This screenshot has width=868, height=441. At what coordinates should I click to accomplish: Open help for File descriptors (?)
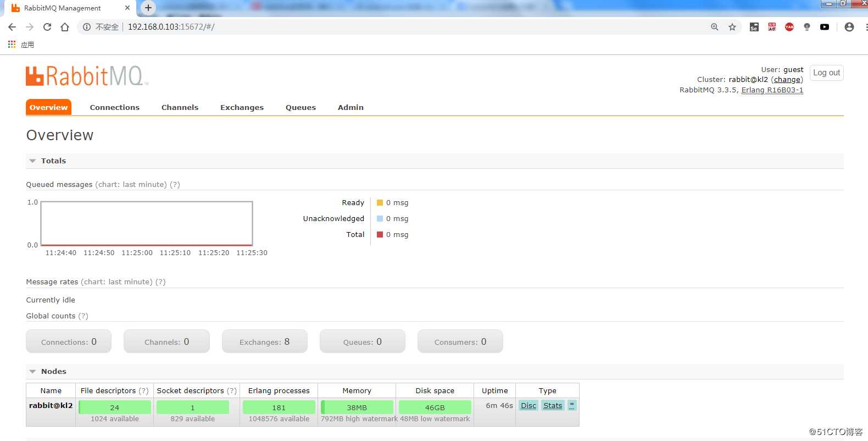pyautogui.click(x=143, y=390)
